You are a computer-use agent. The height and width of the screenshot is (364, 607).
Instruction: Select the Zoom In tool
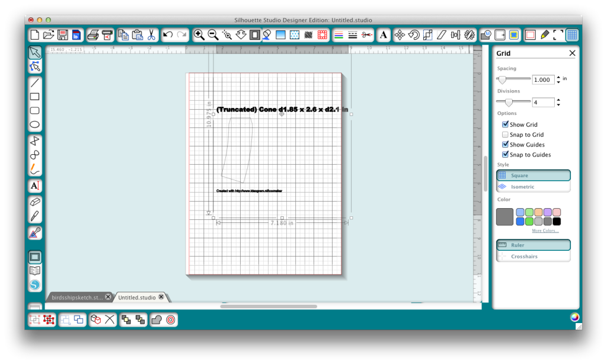[x=199, y=35]
